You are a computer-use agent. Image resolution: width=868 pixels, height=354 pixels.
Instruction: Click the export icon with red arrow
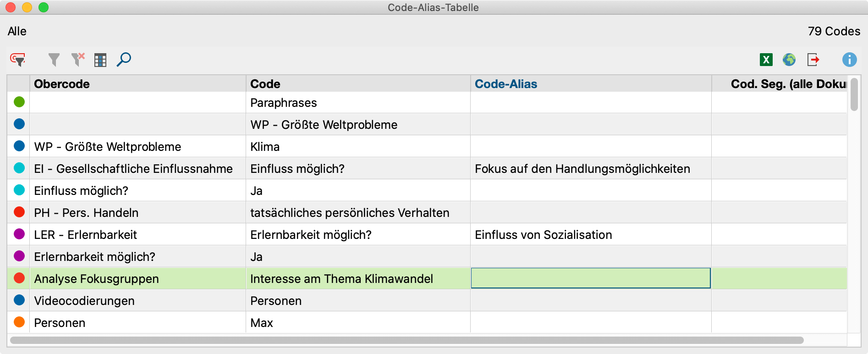point(813,60)
